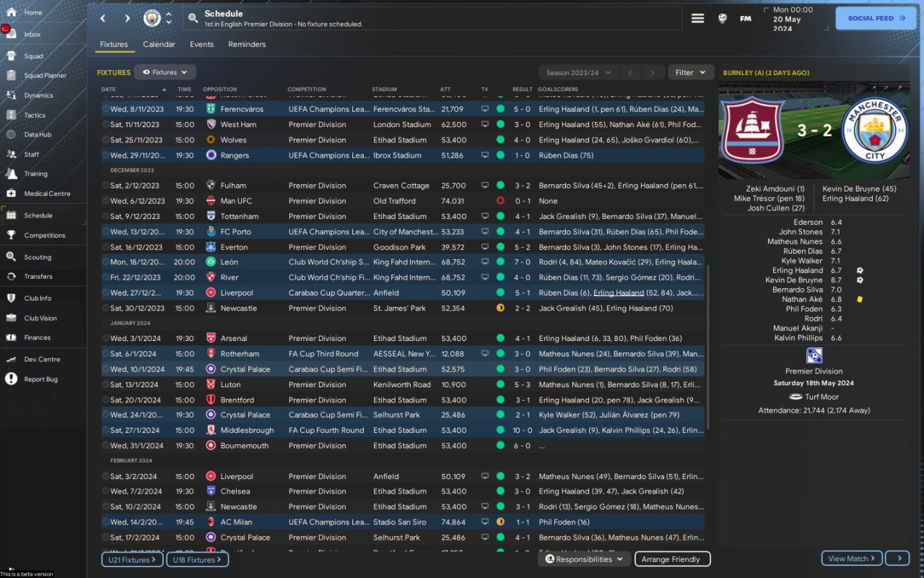Viewport: 924px width, 578px height.
Task: Switch to the Reminders tab
Action: (x=247, y=44)
